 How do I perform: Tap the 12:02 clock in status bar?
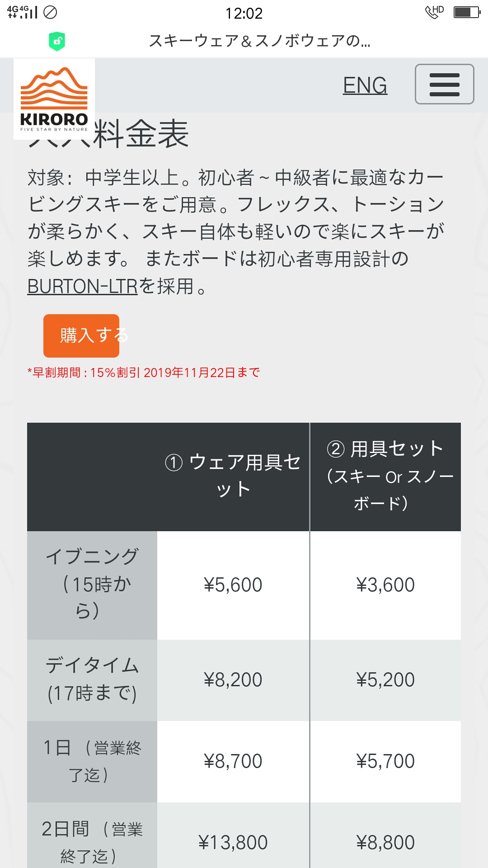(x=244, y=13)
